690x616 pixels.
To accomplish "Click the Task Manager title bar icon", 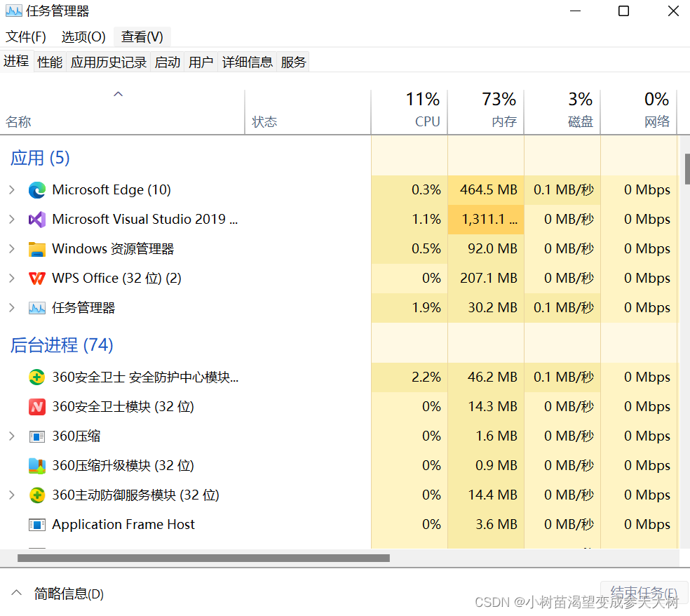I will click(13, 11).
